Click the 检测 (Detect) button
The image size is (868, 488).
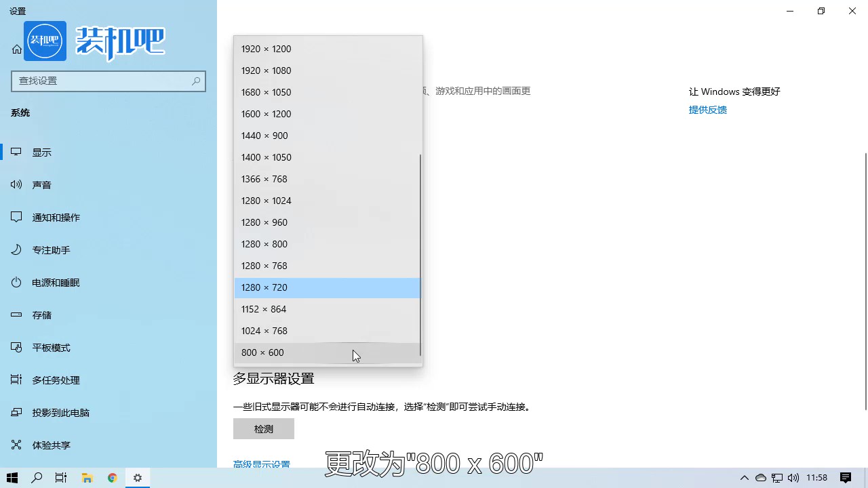[x=264, y=428]
